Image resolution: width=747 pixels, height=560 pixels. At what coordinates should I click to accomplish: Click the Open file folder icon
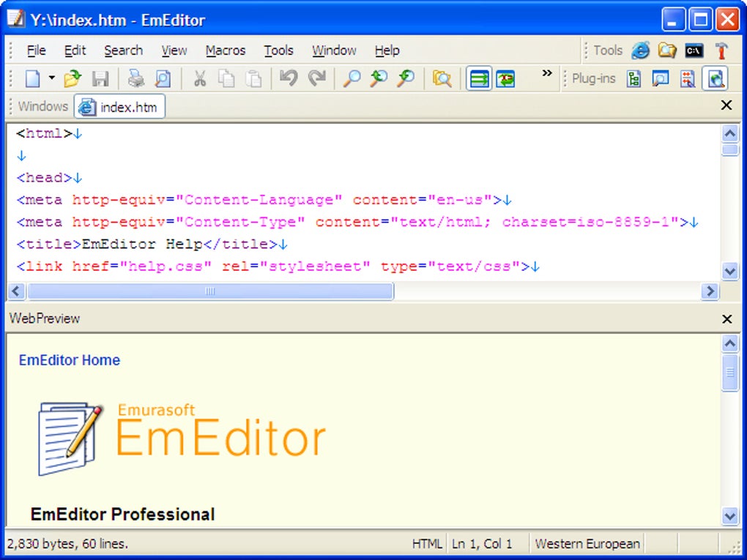73,78
